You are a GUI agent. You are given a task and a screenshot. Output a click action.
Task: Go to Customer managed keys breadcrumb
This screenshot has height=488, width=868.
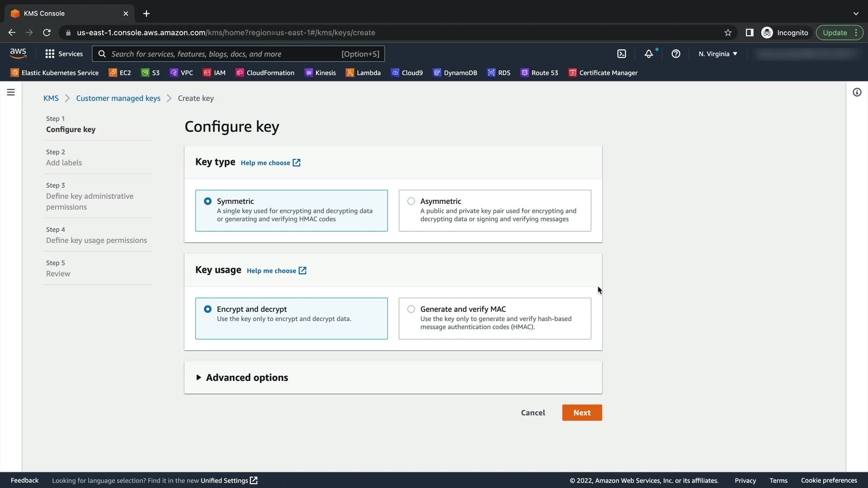click(118, 99)
